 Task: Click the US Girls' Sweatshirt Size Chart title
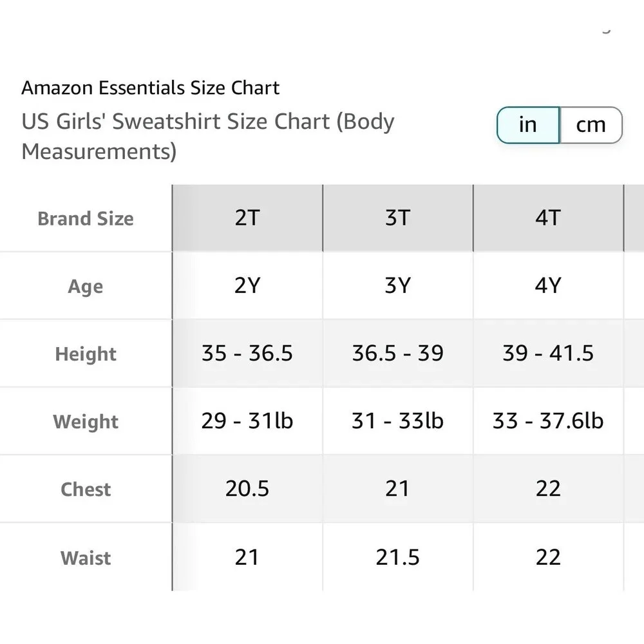coord(208,137)
